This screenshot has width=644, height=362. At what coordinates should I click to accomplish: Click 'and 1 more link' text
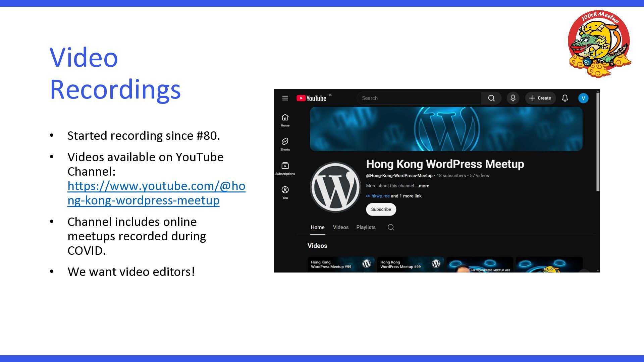[x=406, y=196]
